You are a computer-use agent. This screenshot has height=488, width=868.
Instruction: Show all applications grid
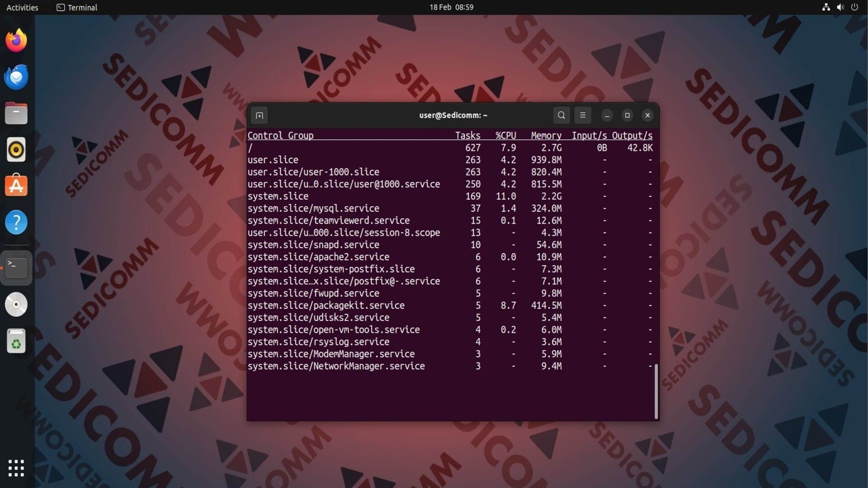pyautogui.click(x=16, y=468)
